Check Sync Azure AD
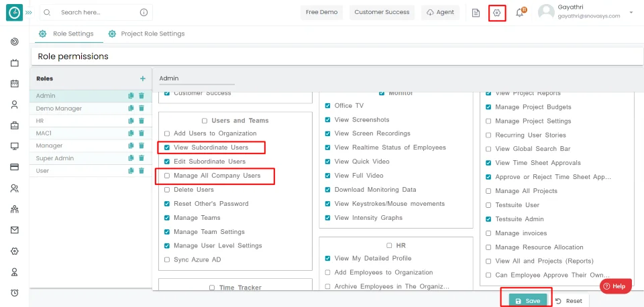Screen dimensions: 644x307 (167, 260)
